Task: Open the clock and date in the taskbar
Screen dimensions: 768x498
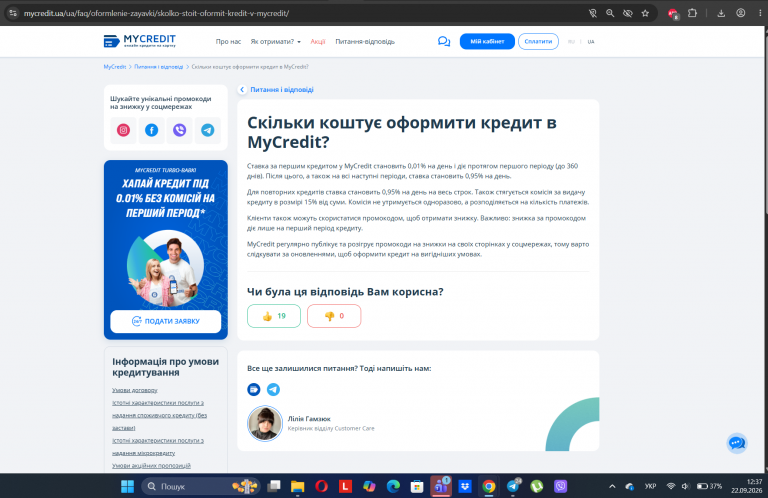Action: 747,486
